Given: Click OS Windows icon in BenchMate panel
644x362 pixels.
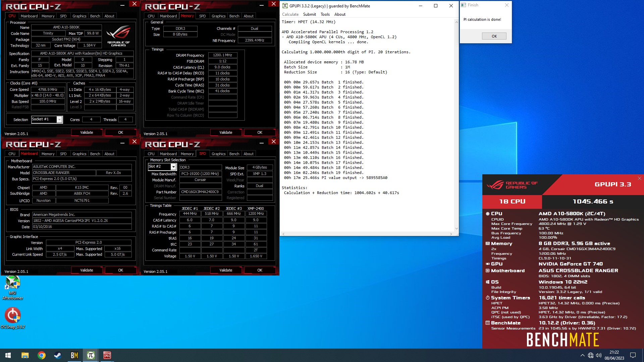Looking at the screenshot, I should [487, 282].
